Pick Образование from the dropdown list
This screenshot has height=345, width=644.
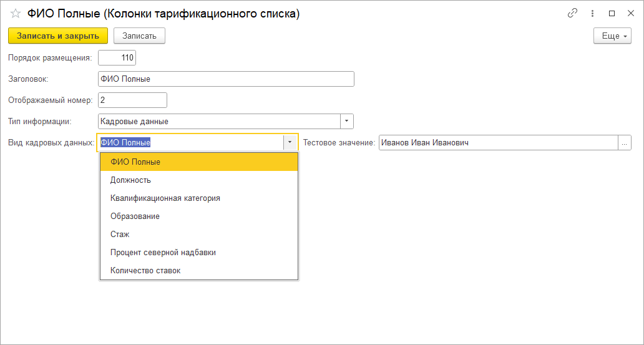click(135, 216)
